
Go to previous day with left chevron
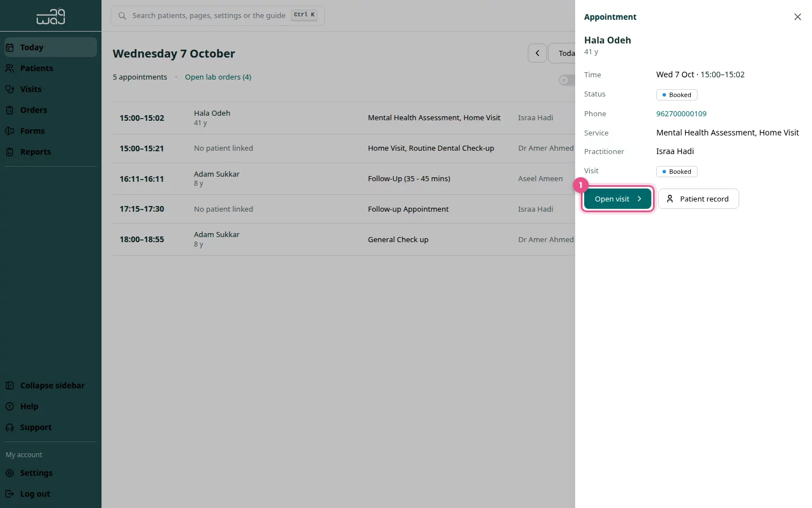(537, 53)
